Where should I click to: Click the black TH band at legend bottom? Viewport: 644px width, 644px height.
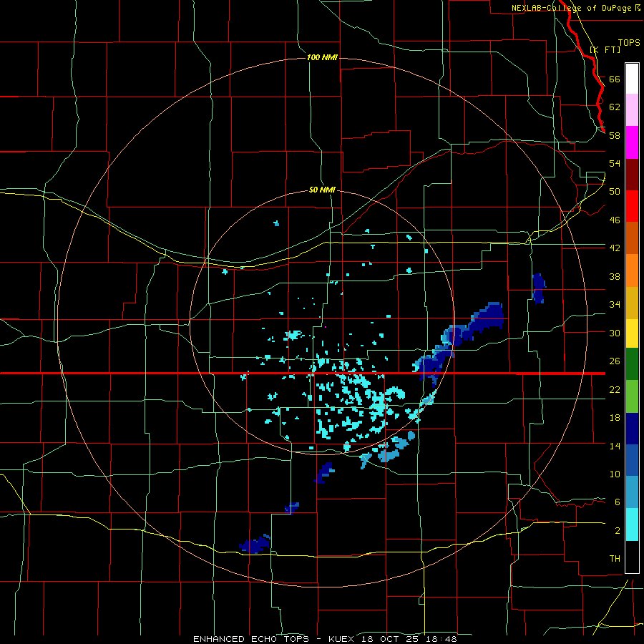click(632, 557)
